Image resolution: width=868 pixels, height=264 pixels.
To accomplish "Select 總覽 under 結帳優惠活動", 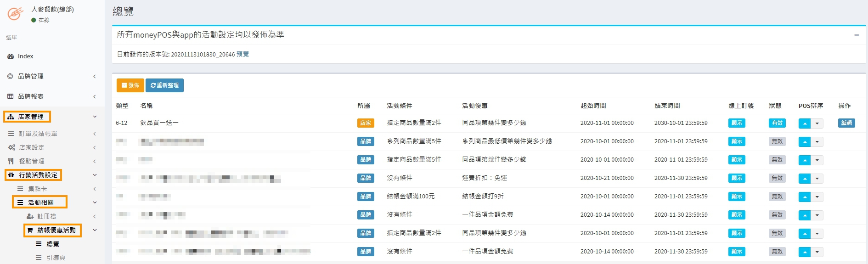I will click(52, 244).
